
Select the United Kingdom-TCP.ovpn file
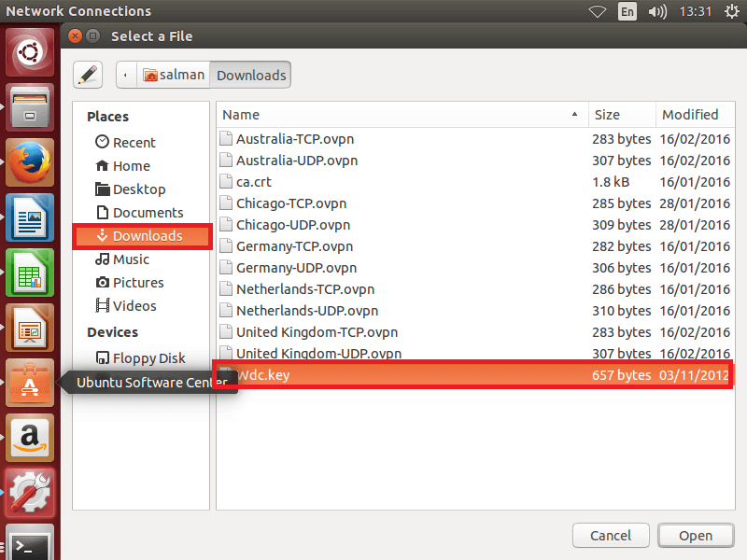click(475, 332)
